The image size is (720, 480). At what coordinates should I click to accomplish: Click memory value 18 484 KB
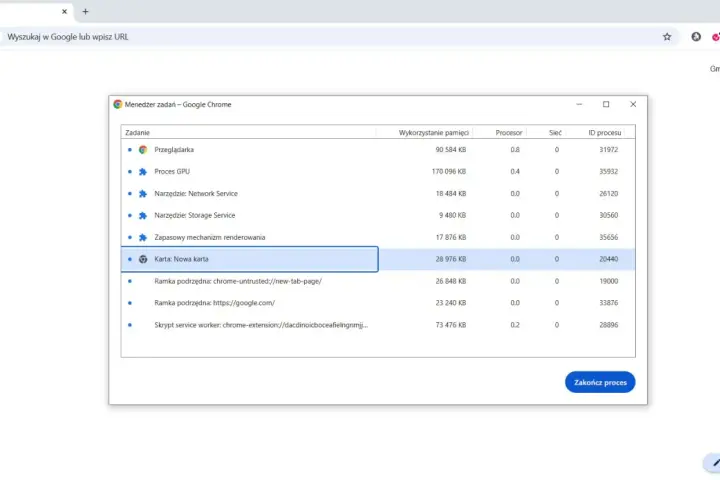tap(450, 194)
